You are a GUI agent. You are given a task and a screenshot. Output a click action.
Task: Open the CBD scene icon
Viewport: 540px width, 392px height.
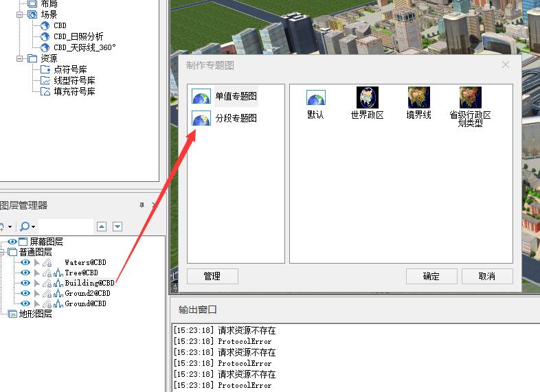pyautogui.click(x=45, y=25)
